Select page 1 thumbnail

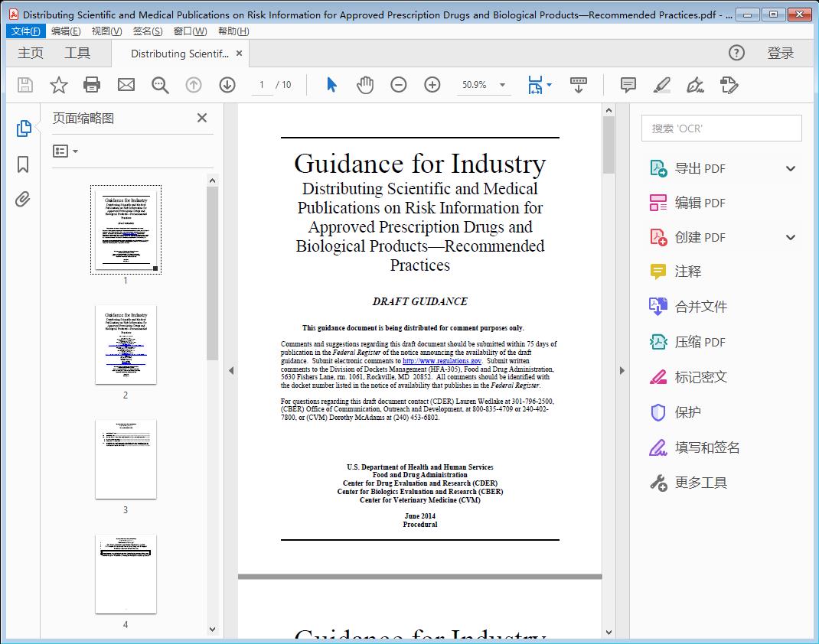click(126, 229)
